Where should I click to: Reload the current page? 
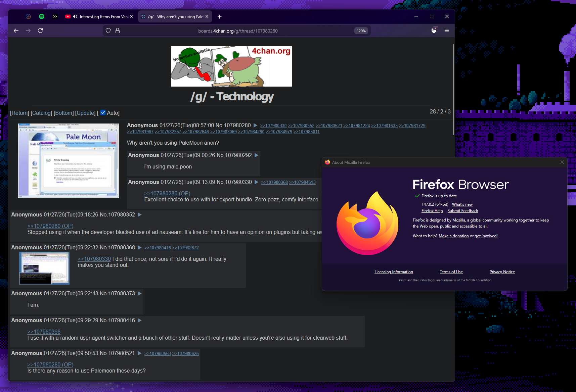40,31
